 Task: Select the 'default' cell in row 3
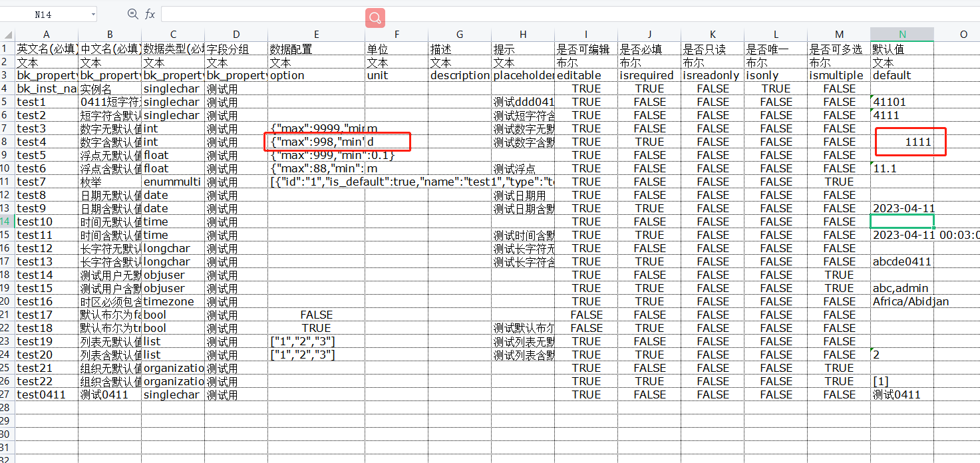coord(902,75)
